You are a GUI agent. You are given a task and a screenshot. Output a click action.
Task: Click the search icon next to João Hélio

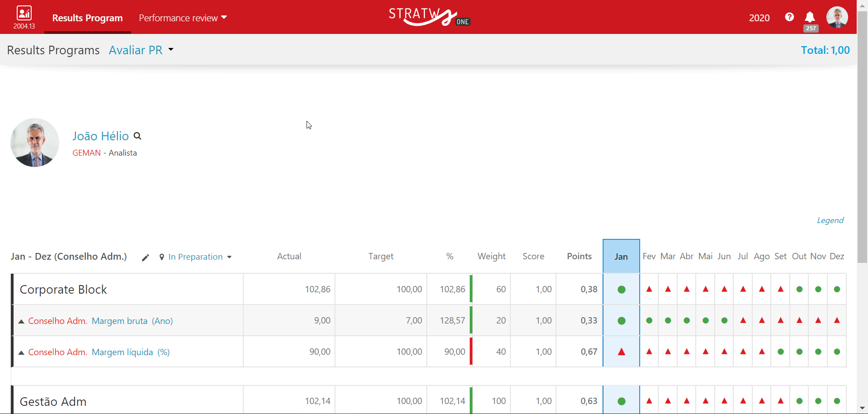[x=137, y=136]
